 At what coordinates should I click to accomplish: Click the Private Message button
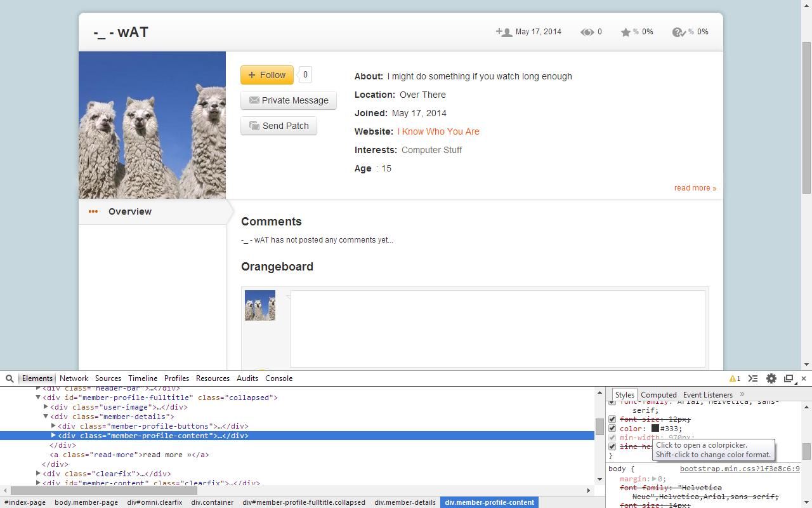point(289,100)
